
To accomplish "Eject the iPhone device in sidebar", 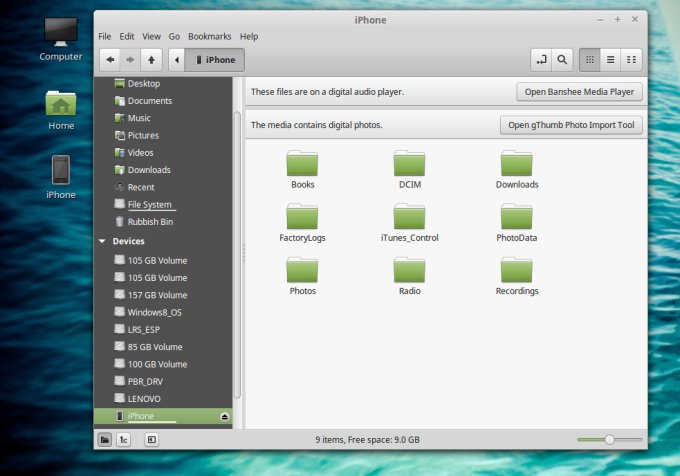I will coord(224,416).
